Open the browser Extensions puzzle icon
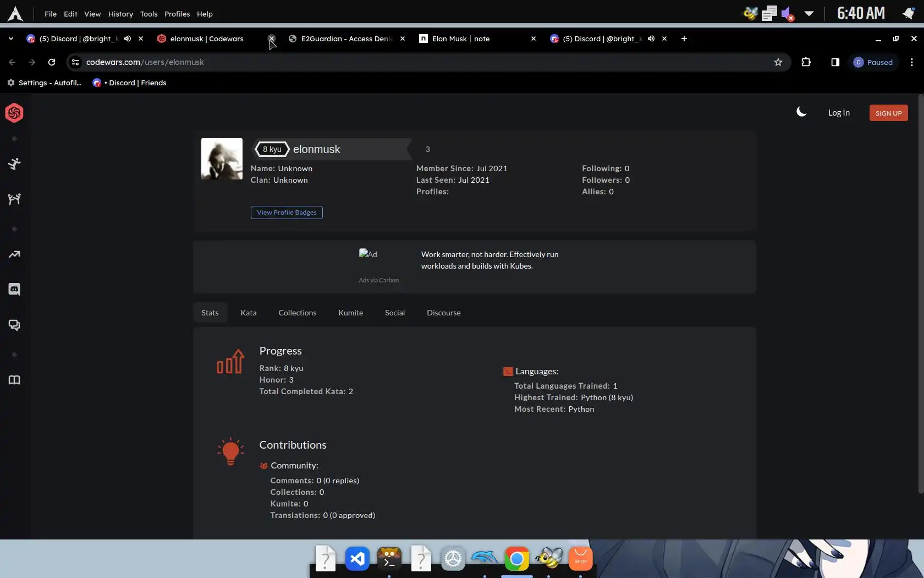 (x=806, y=62)
